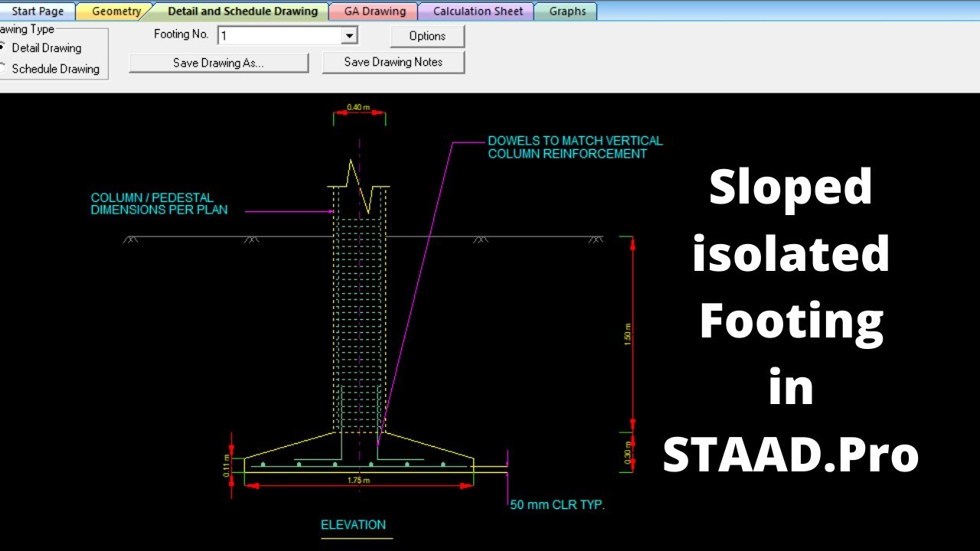Click the COLUMN / PEDESTAL annotation text
The height and width of the screenshot is (551, 980).
152,197
